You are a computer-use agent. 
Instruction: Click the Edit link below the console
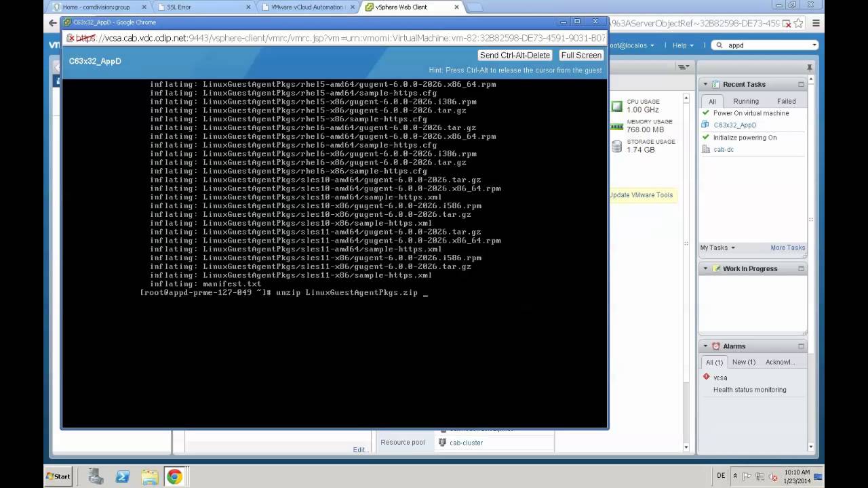(x=360, y=449)
